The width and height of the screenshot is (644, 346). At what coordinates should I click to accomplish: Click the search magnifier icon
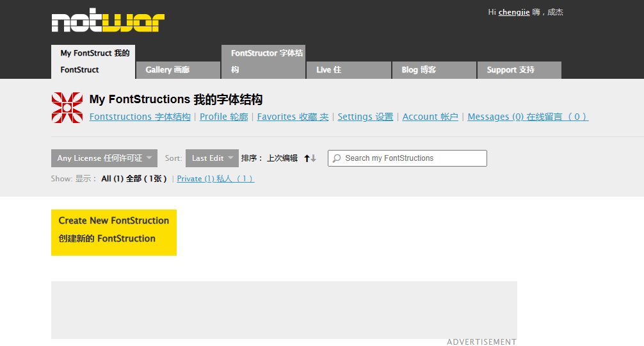[337, 158]
